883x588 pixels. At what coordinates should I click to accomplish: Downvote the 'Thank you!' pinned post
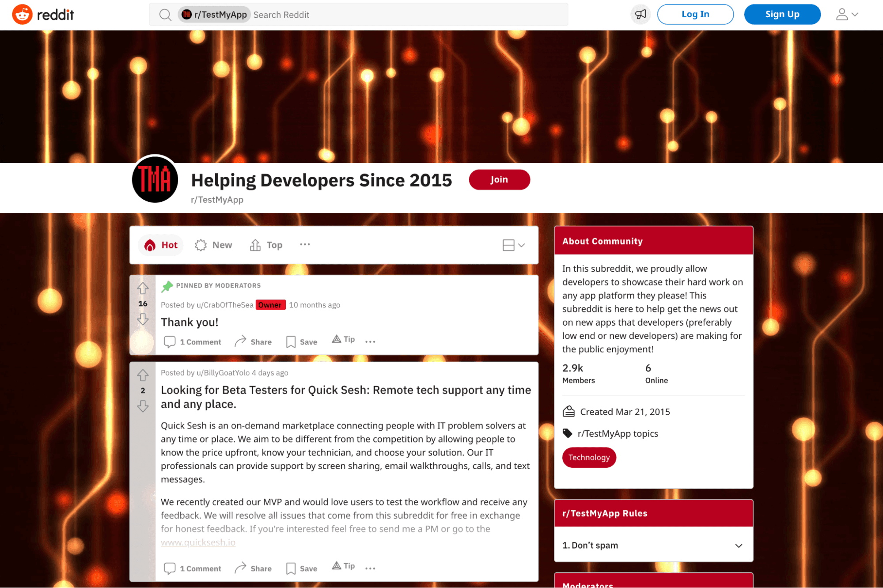pos(143,319)
